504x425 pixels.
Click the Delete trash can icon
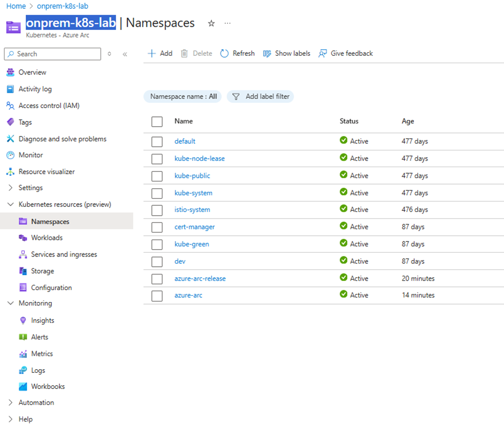(184, 53)
